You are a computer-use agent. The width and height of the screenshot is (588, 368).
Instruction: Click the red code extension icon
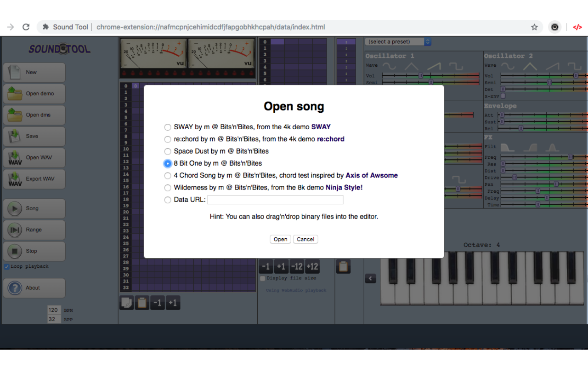click(x=577, y=27)
